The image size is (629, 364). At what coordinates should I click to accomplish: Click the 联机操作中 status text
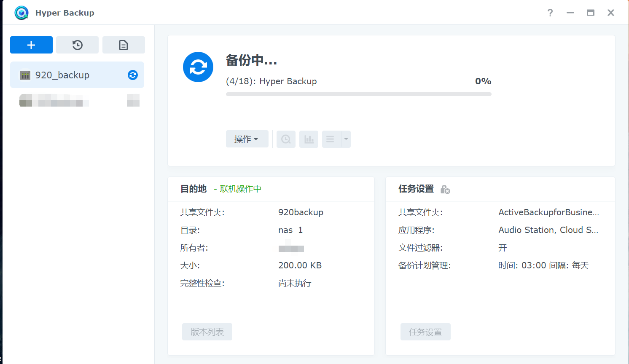tap(241, 189)
